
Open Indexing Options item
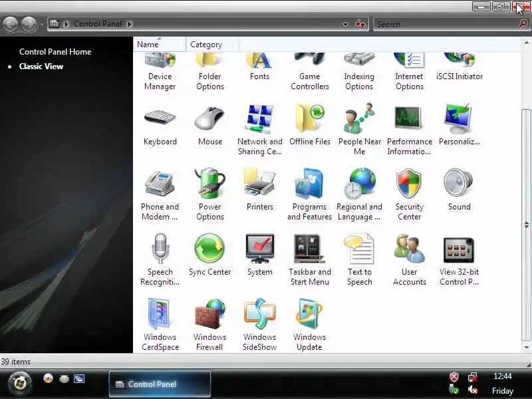pos(359,72)
